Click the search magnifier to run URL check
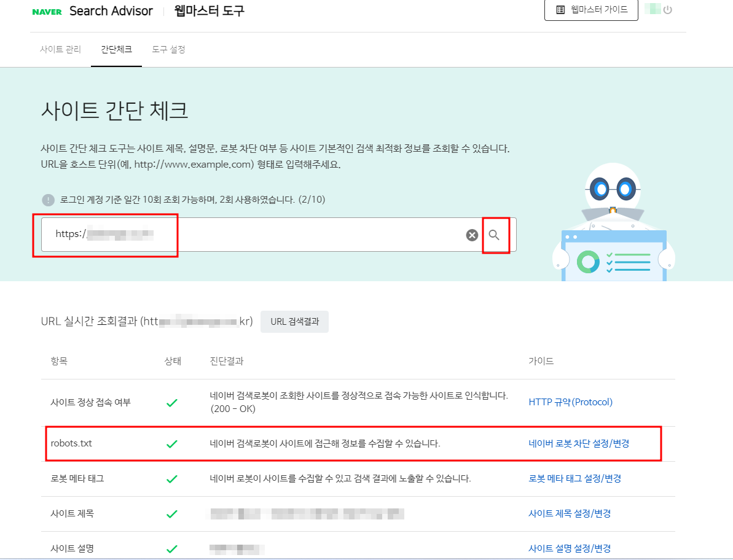This screenshot has height=560, width=733. point(495,235)
